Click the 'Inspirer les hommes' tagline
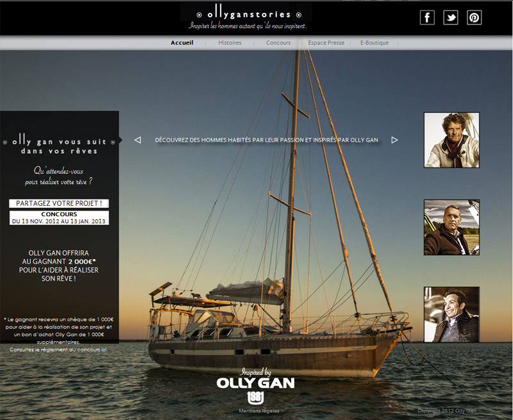The width and height of the screenshot is (513, 420). coord(248,26)
